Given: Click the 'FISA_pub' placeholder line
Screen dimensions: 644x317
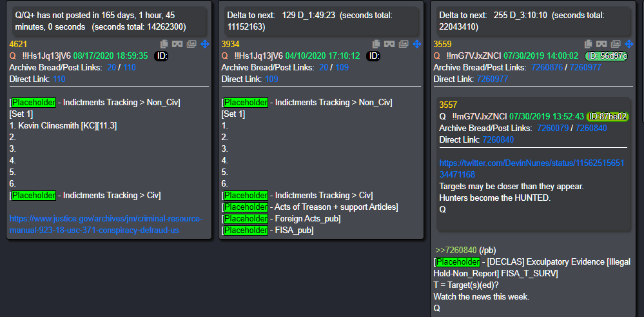Looking at the screenshot, I should point(268,230).
